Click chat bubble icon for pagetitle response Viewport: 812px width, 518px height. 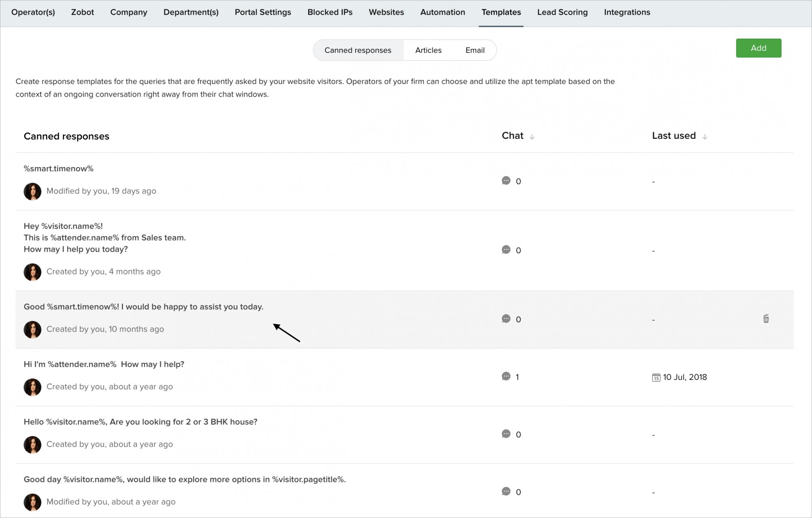click(506, 492)
